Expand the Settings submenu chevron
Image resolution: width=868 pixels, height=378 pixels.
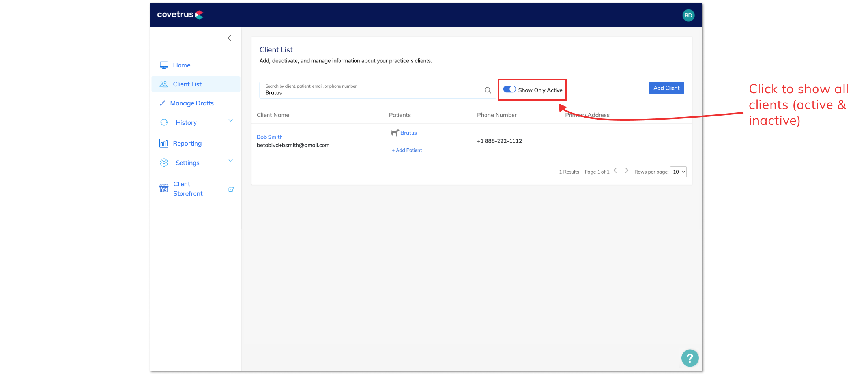(231, 161)
